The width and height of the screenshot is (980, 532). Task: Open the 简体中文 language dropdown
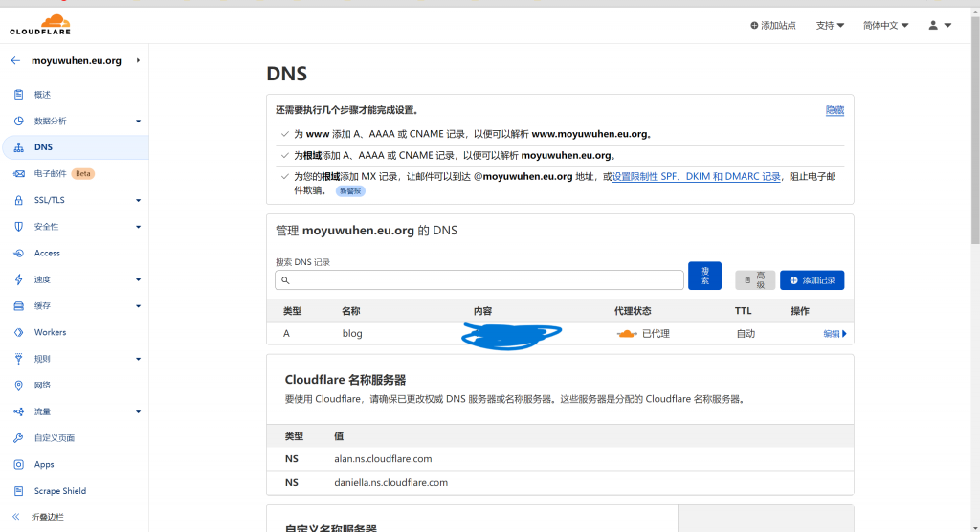click(885, 25)
